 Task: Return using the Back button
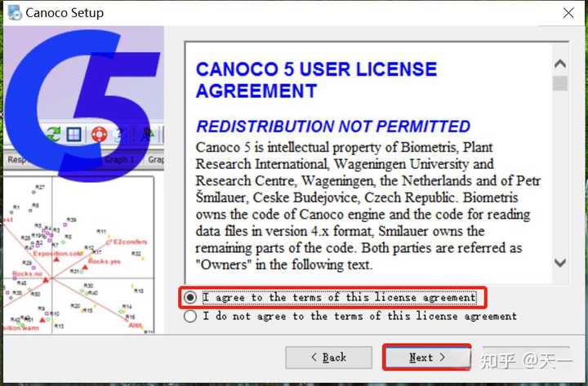point(328,357)
